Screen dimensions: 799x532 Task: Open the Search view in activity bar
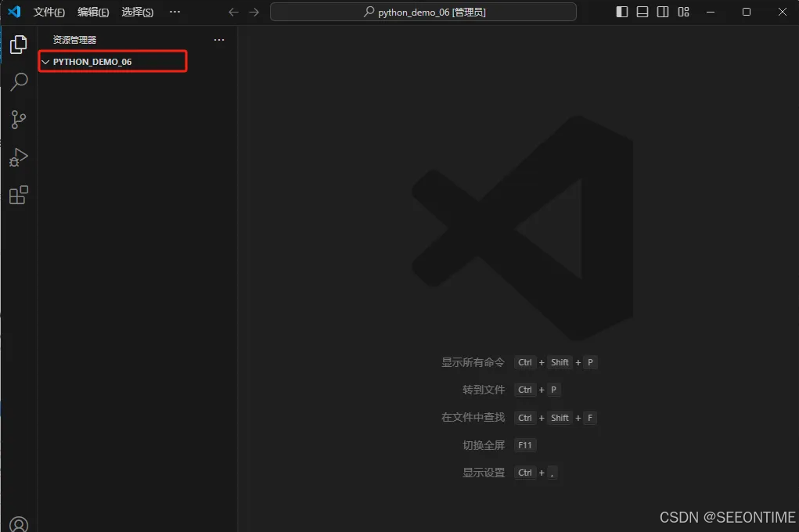[x=18, y=81]
